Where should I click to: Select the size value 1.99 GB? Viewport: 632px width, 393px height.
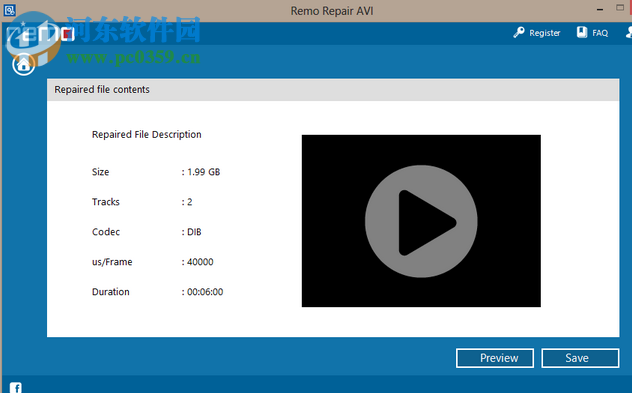click(x=204, y=172)
